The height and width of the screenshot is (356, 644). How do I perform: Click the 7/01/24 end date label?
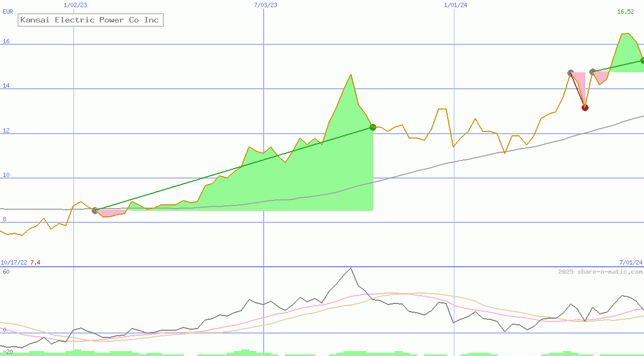click(631, 262)
